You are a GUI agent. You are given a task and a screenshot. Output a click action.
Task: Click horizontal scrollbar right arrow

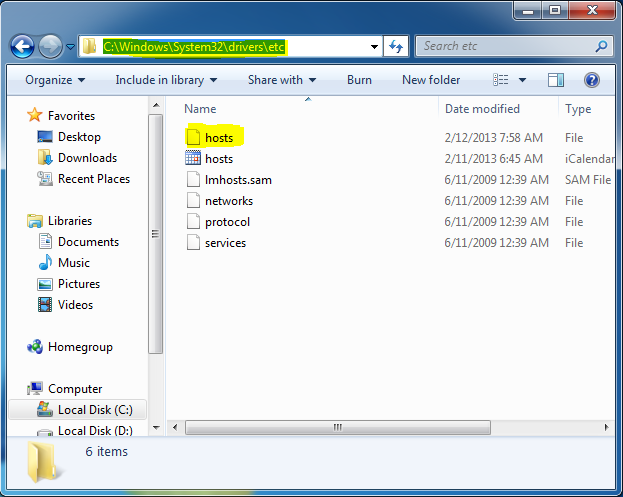pyautogui.click(x=606, y=427)
